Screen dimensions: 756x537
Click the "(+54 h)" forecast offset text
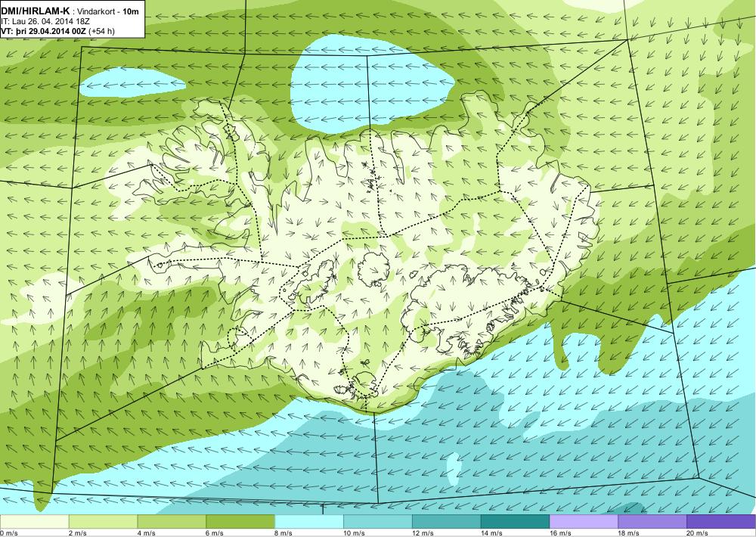tap(102, 31)
